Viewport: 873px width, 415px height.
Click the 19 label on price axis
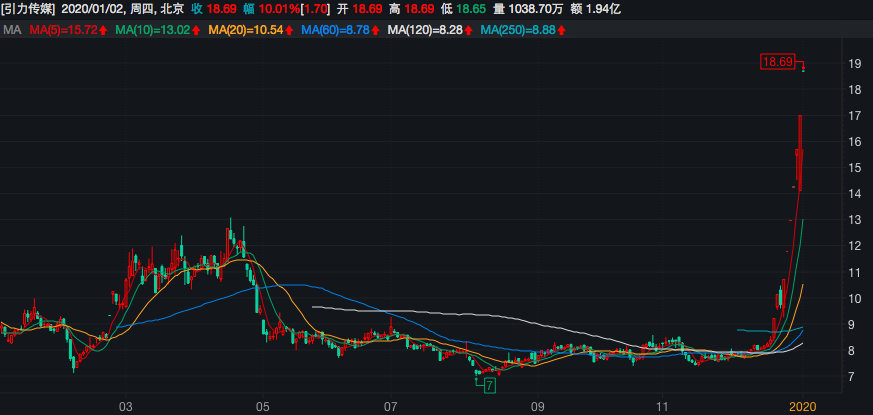[x=855, y=64]
